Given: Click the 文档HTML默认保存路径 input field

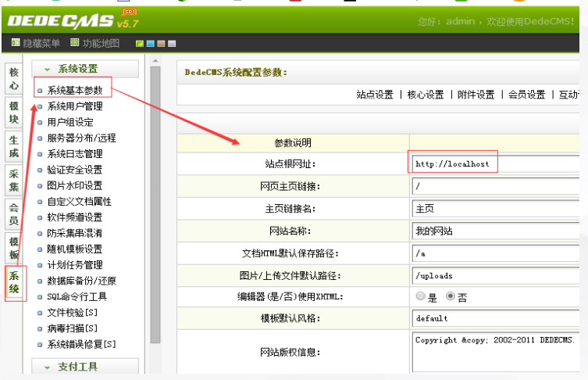Looking at the screenshot, I should (x=496, y=253).
